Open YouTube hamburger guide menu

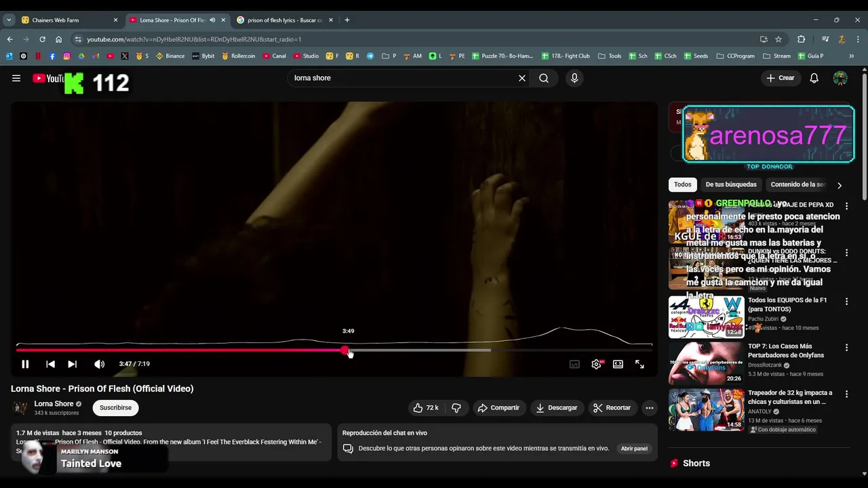16,78
